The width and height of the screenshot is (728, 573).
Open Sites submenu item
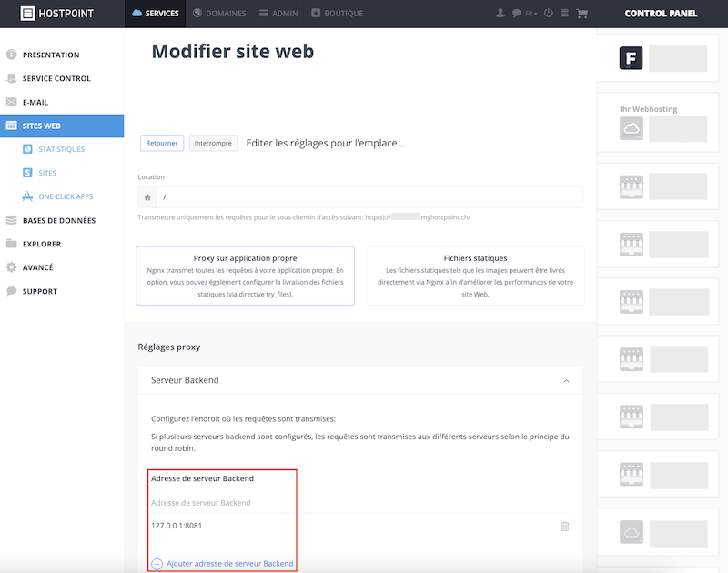pyautogui.click(x=47, y=173)
